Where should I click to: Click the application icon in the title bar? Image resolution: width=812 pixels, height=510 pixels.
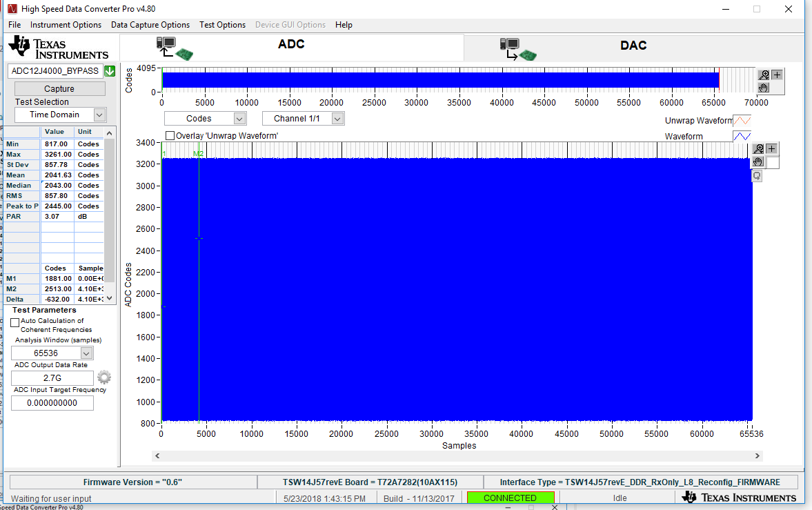point(12,9)
